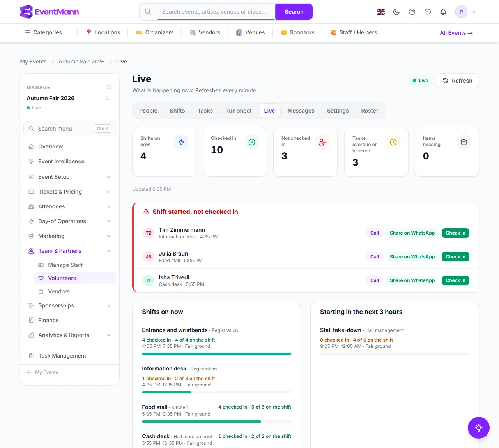Click the lightbulb floating help button
The height and width of the screenshot is (448, 499).
(479, 428)
